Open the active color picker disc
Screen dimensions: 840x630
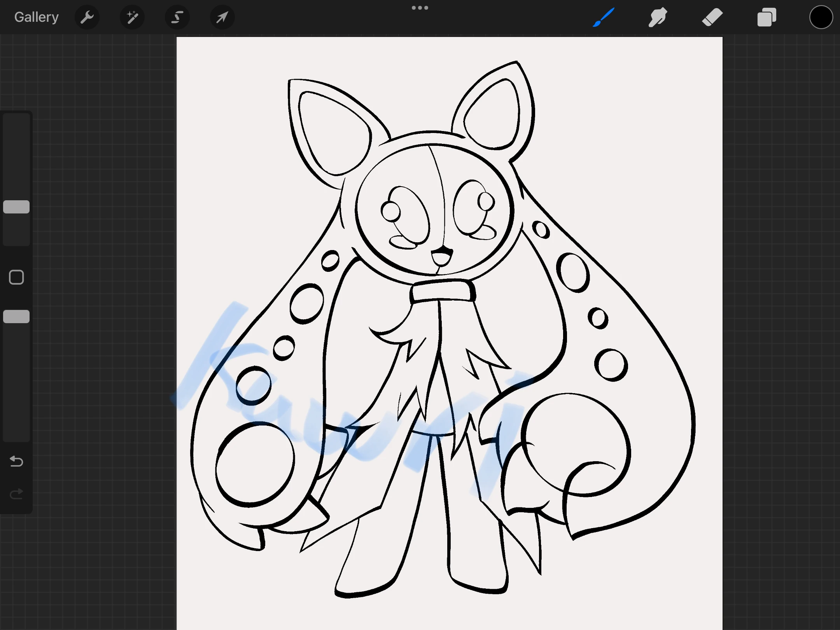(821, 17)
